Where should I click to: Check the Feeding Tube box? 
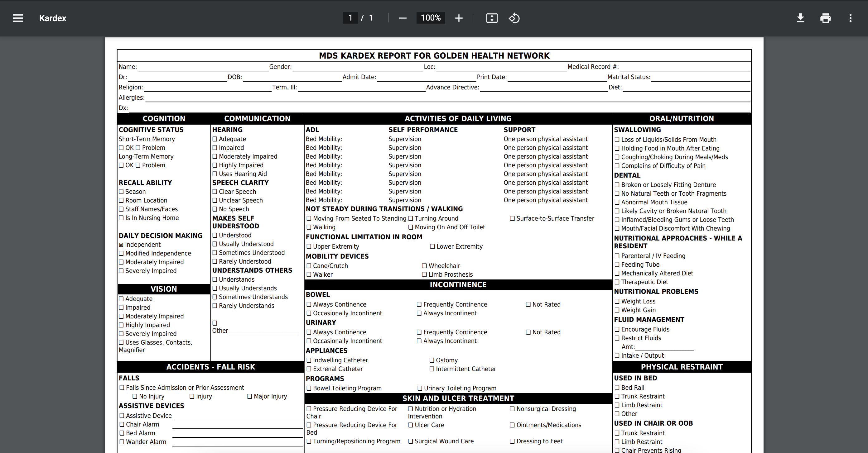[x=617, y=265]
